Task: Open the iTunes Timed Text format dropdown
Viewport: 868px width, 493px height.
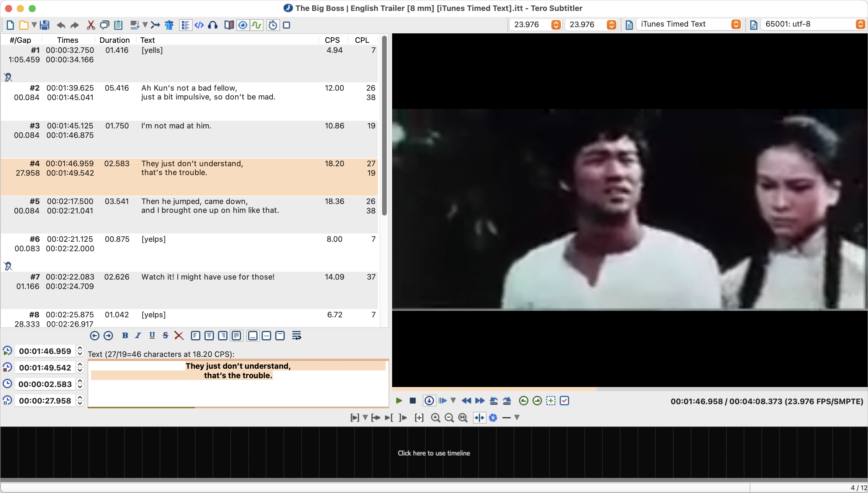Action: point(689,25)
